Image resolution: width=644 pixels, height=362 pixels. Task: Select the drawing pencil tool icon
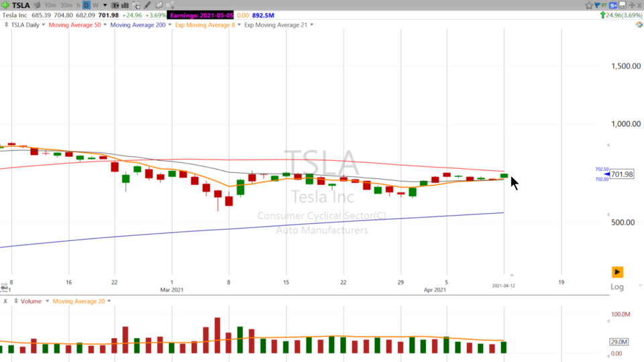tap(148, 5)
